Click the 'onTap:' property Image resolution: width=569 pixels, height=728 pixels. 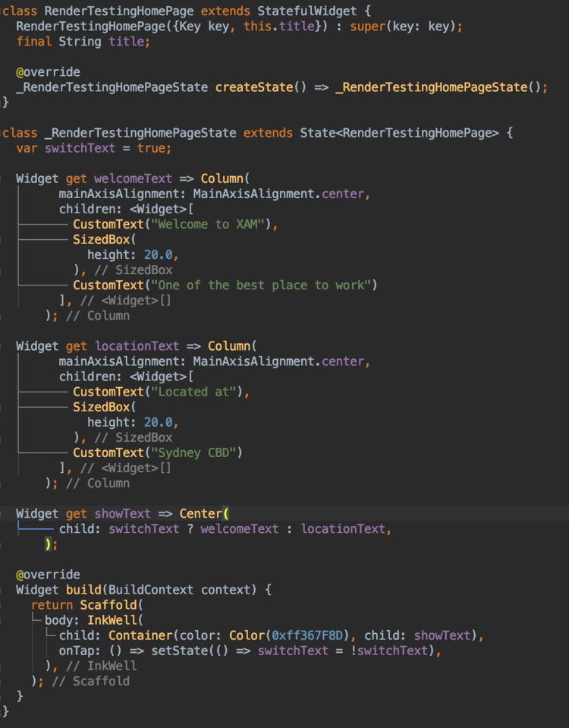click(x=80, y=651)
